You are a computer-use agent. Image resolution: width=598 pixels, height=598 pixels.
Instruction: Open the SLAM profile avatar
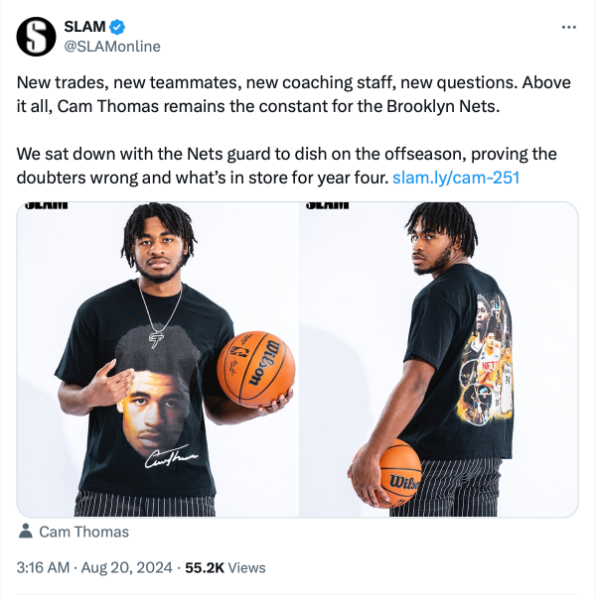(36, 37)
